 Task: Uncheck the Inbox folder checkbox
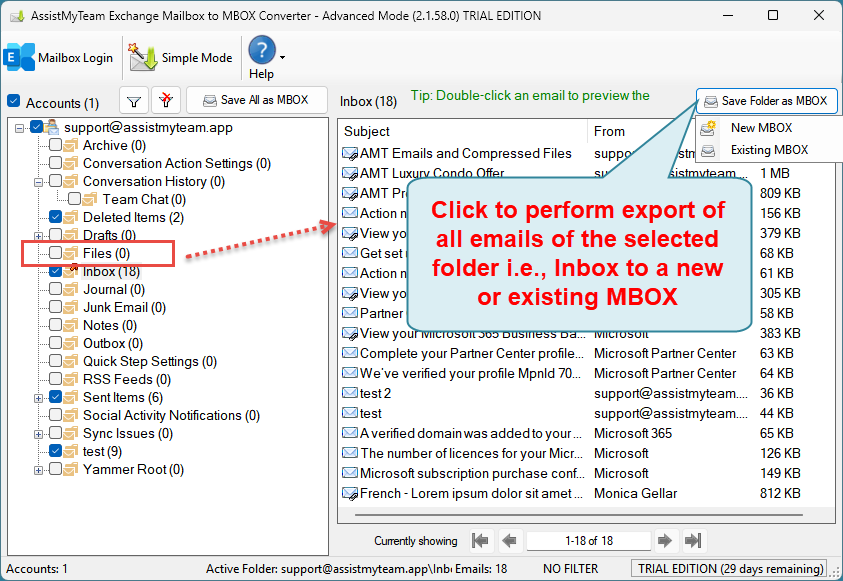point(54,271)
